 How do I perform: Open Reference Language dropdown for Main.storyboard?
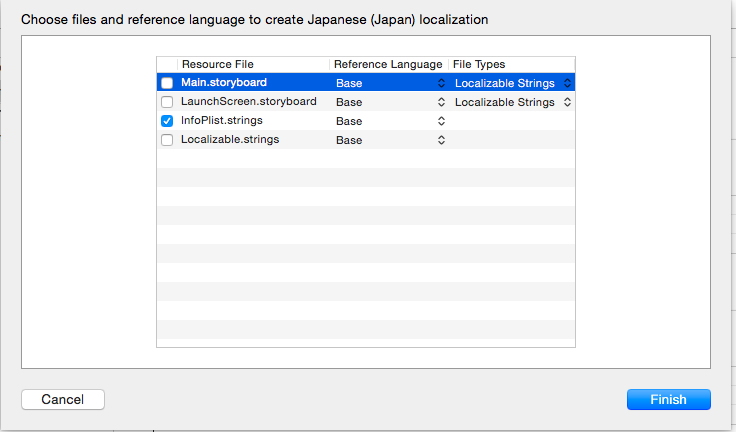[441, 83]
